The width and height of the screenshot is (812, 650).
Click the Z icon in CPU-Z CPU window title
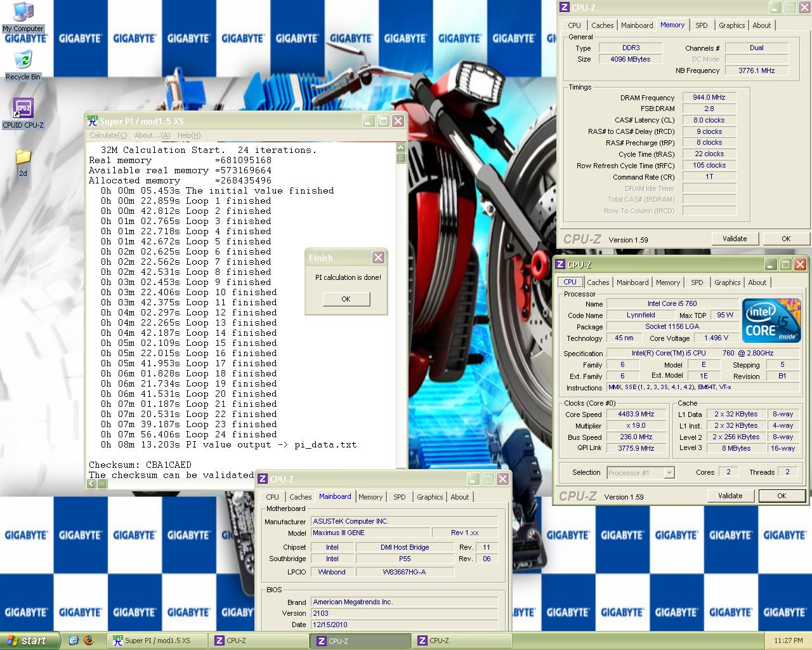pos(560,265)
